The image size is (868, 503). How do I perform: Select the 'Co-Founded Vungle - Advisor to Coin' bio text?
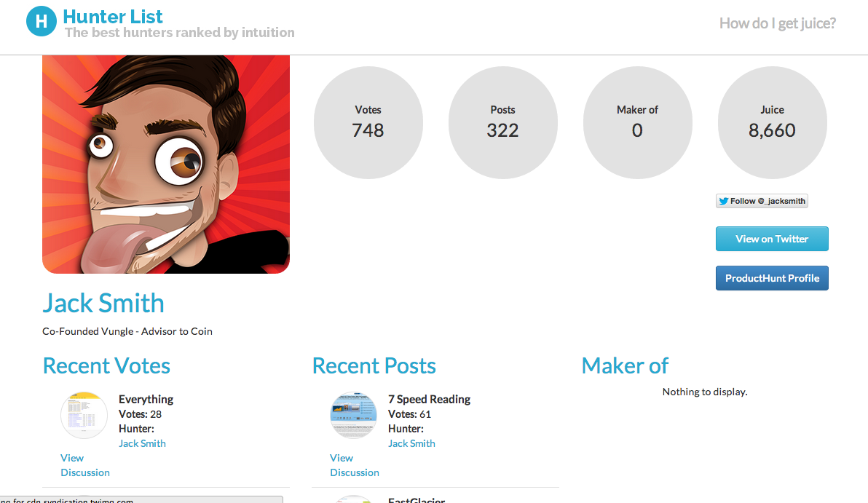point(127,331)
